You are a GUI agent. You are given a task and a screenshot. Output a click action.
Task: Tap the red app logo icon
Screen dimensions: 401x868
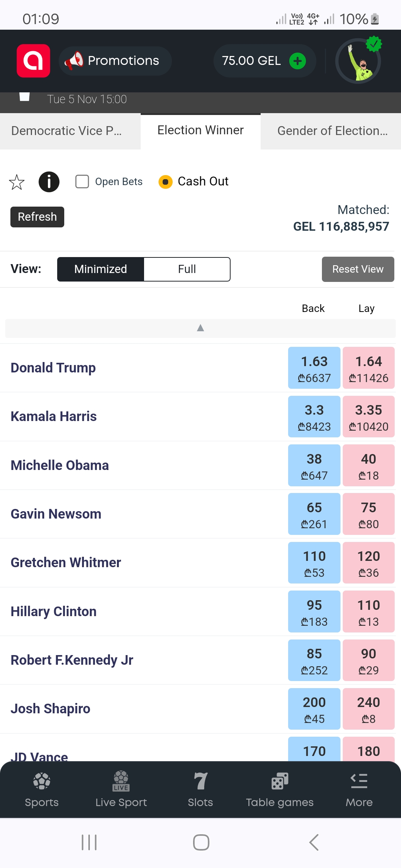point(33,61)
